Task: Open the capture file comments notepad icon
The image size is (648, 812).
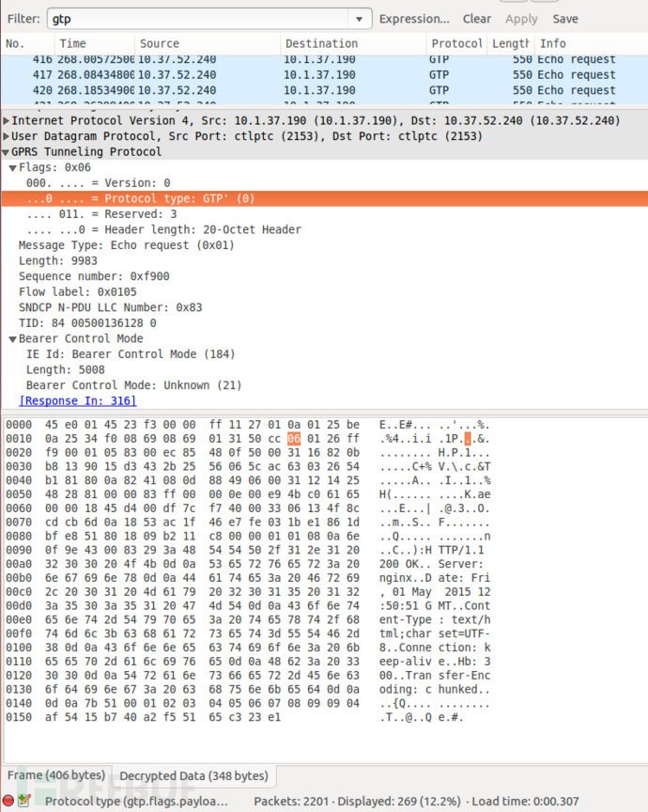Action: click(x=24, y=801)
